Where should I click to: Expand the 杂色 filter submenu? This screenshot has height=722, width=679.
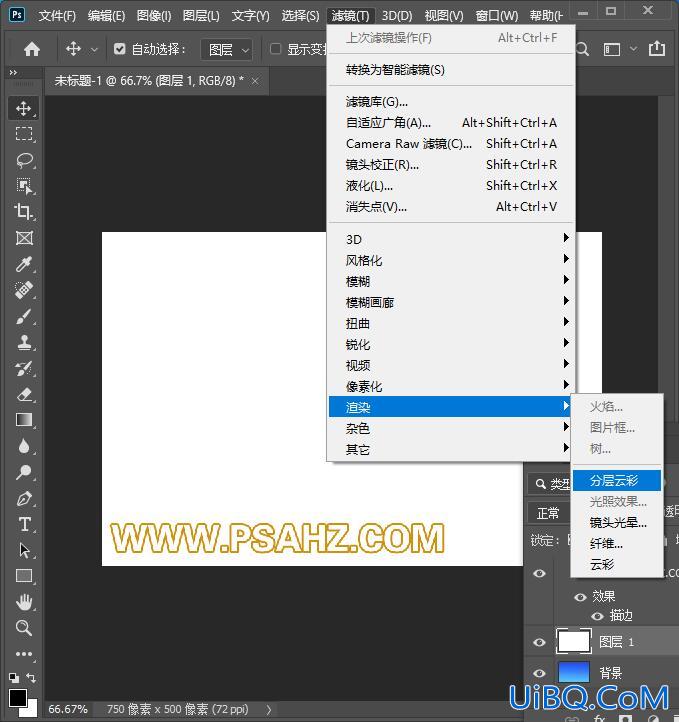[450, 429]
